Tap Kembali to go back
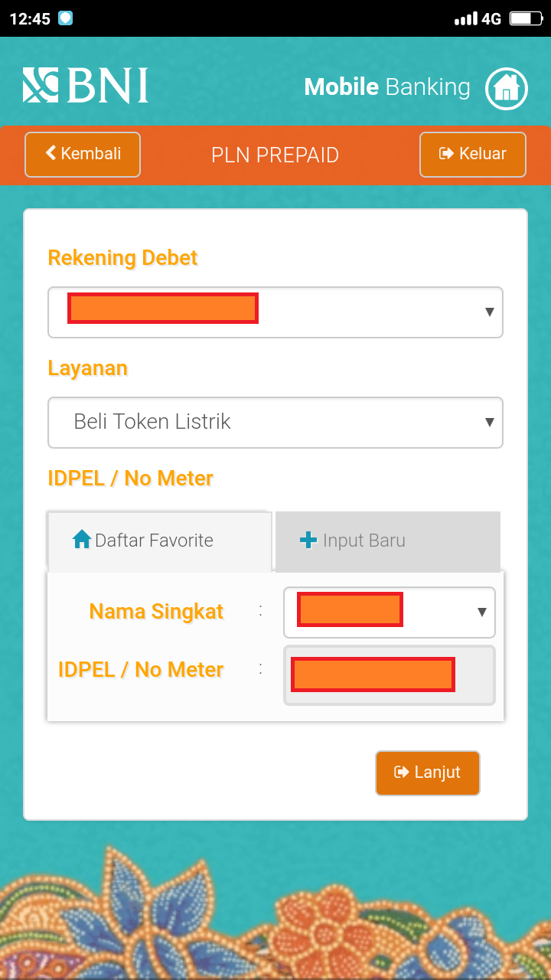The image size is (551, 980). point(82,154)
